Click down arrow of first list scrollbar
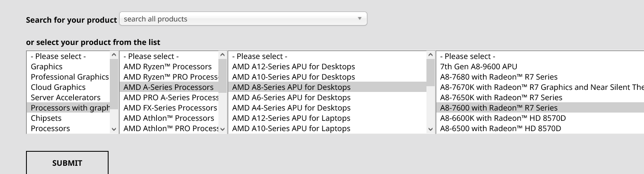644x174 pixels. 114,129
